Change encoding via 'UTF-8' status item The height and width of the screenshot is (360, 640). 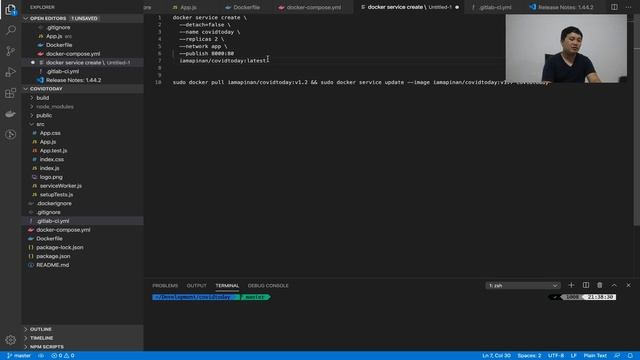pyautogui.click(x=556, y=356)
